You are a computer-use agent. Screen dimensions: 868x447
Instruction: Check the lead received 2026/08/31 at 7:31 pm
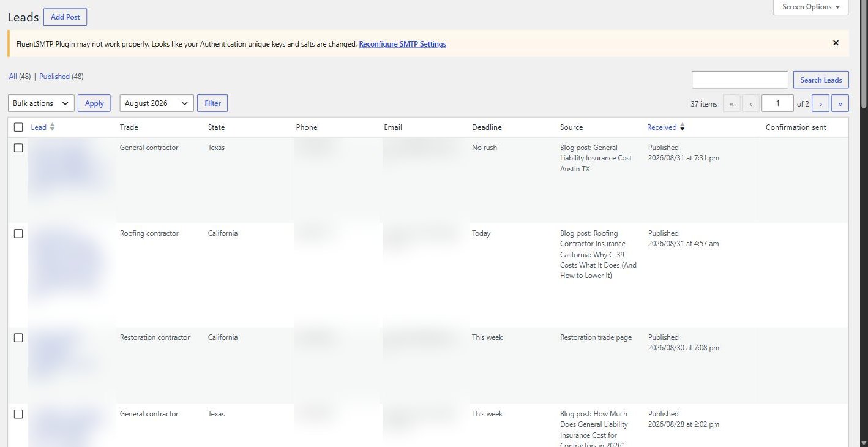click(x=18, y=148)
